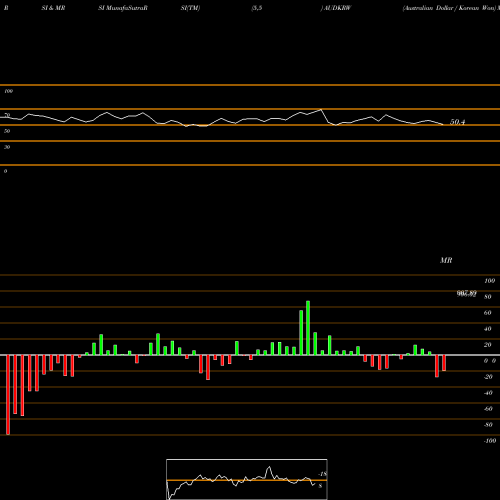Click the longest red bar reaching -100
Viewport: 500px width, 500px height.
point(8,395)
